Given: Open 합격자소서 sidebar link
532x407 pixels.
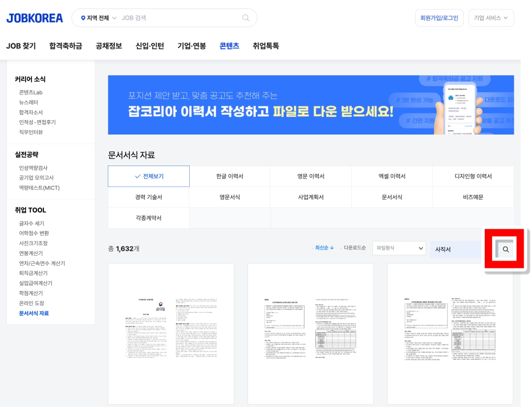Looking at the screenshot, I should tap(31, 112).
